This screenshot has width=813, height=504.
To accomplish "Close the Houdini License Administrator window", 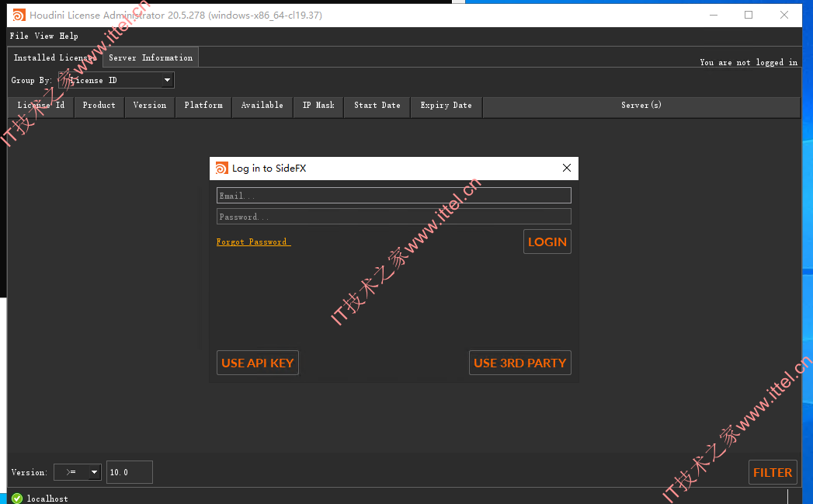I will coord(784,15).
